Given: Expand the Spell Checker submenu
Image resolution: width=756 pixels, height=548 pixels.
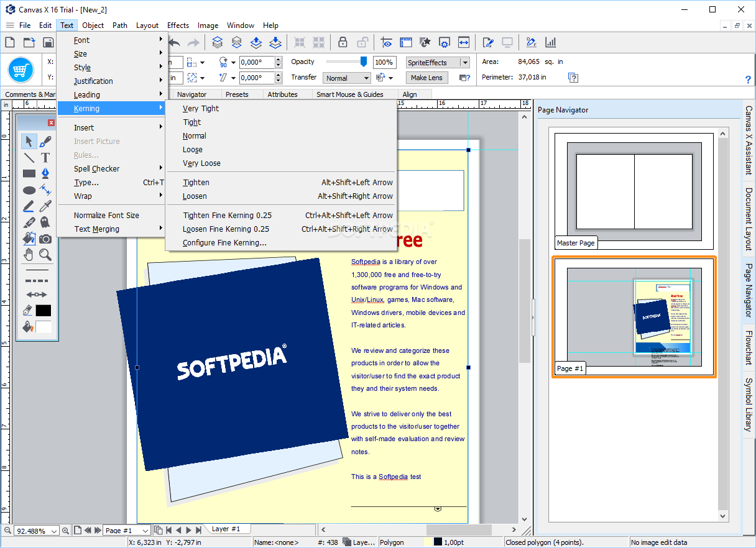Looking at the screenshot, I should pyautogui.click(x=113, y=168).
